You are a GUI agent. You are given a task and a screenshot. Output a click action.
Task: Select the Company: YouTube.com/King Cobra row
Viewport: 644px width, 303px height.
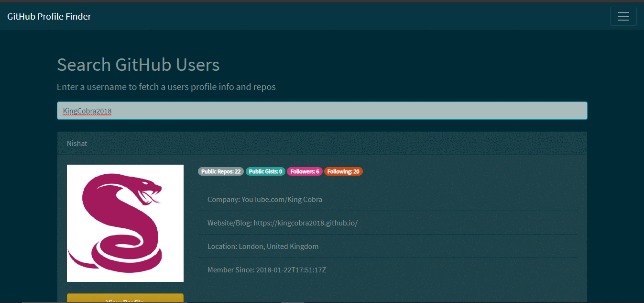point(388,199)
